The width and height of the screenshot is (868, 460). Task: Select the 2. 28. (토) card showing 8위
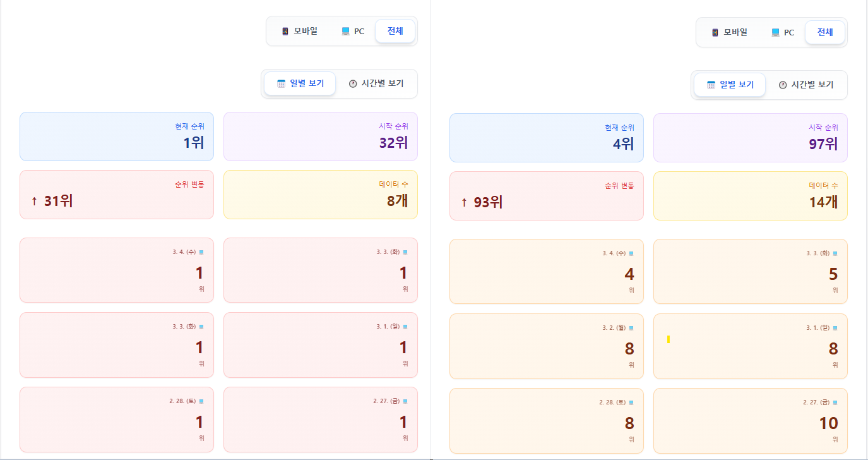(x=546, y=420)
